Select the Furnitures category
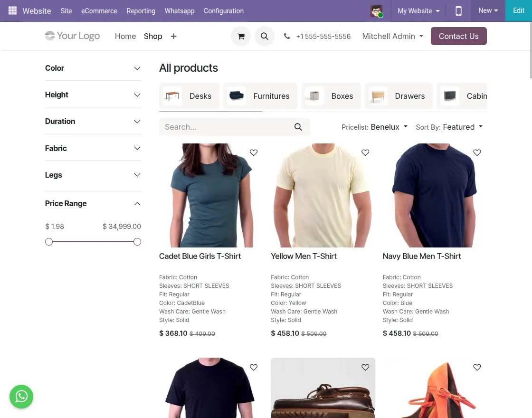 260,96
